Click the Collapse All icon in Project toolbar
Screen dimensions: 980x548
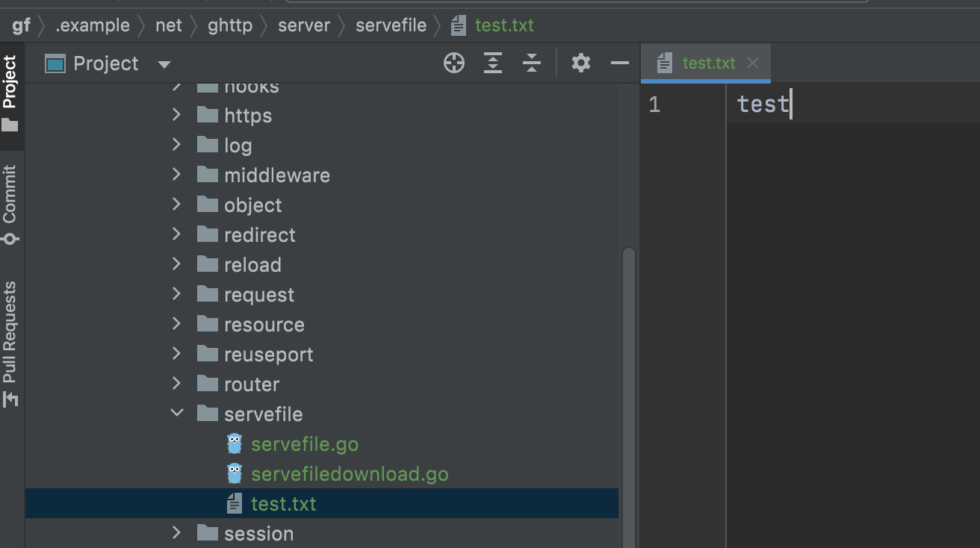(532, 63)
